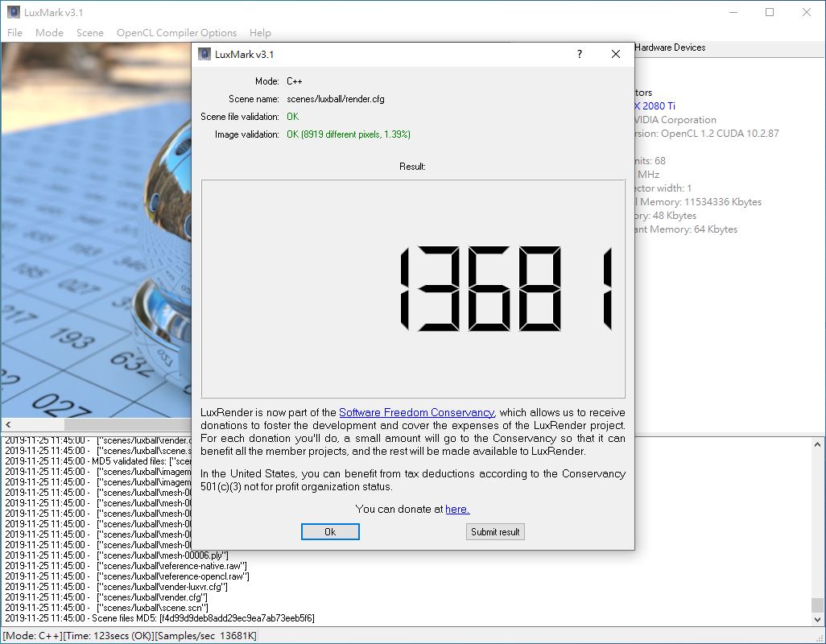
Task: Click the rendered LuxBall image preview
Action: (x=97, y=230)
